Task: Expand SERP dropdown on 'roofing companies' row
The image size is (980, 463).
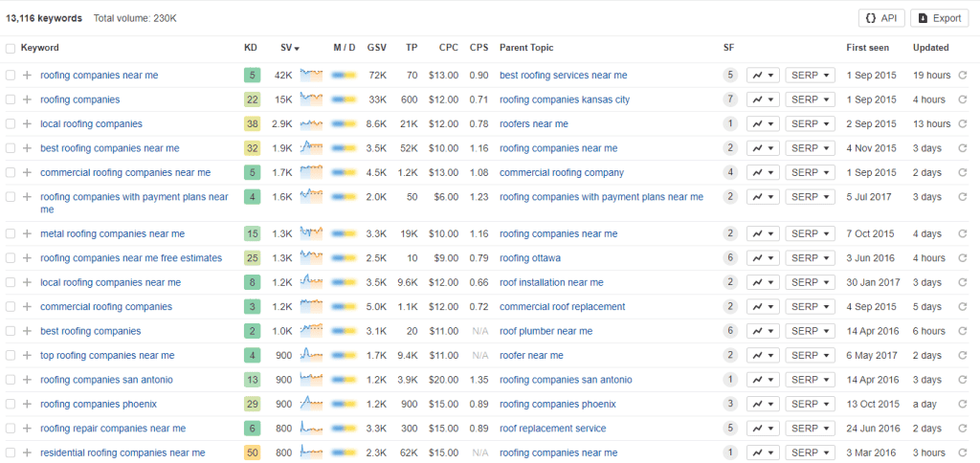Action: (x=810, y=99)
